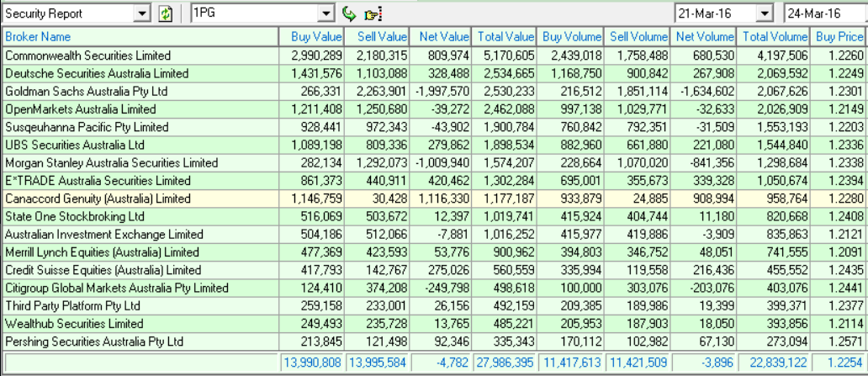
Task: Select Wealthhub Securities Limited row
Action: [434, 323]
